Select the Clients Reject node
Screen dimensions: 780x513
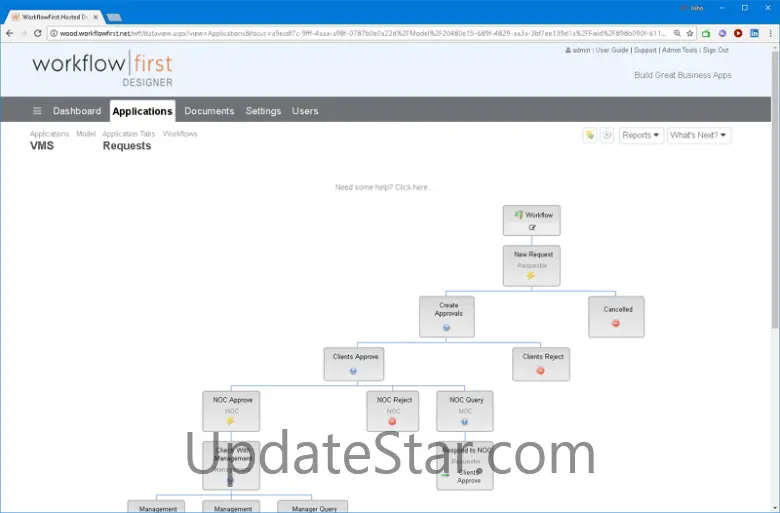pyautogui.click(x=541, y=364)
